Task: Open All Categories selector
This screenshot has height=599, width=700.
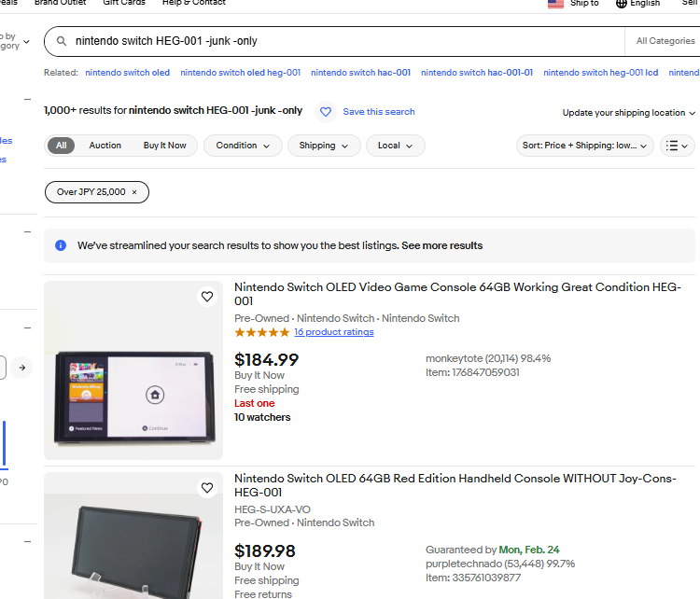Action: 665,41
